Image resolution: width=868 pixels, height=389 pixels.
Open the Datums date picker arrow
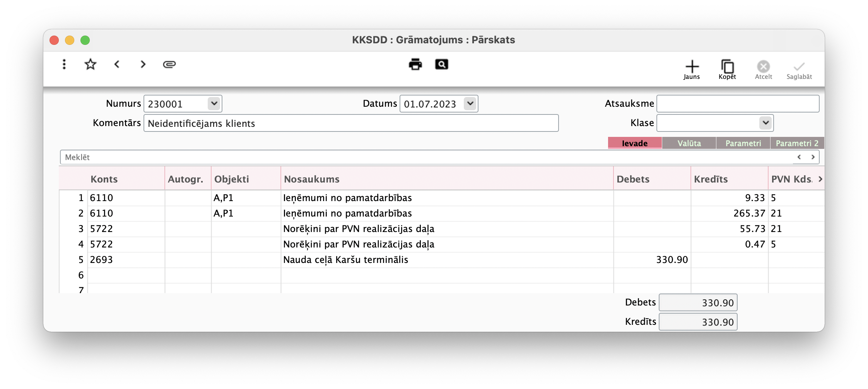[x=470, y=104]
